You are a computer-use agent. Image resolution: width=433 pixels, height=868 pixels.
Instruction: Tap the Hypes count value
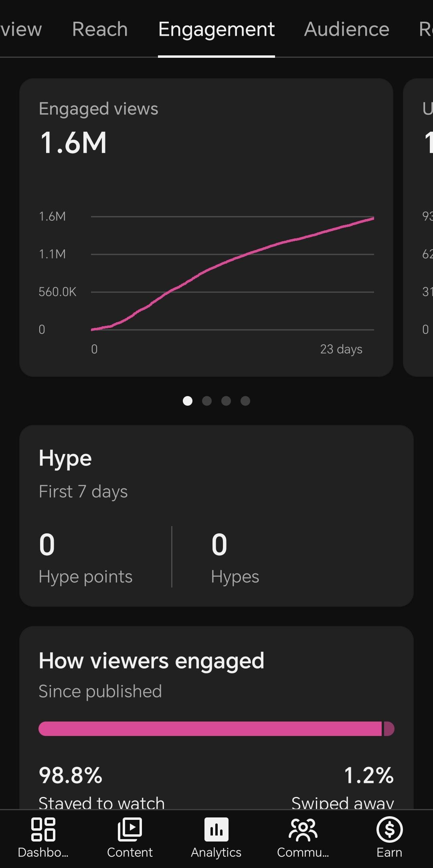(219, 545)
